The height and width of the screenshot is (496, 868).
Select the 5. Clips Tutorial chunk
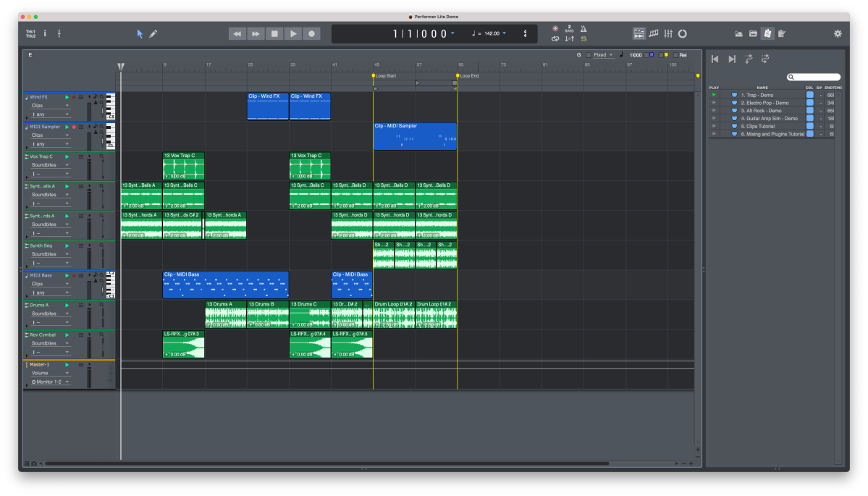(758, 126)
